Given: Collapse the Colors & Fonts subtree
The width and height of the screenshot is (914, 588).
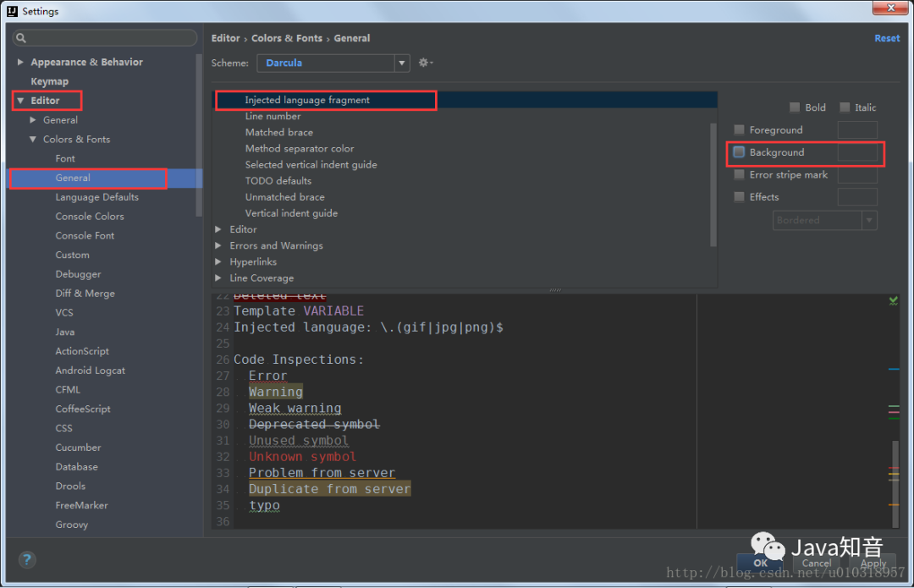Looking at the screenshot, I should click(33, 139).
